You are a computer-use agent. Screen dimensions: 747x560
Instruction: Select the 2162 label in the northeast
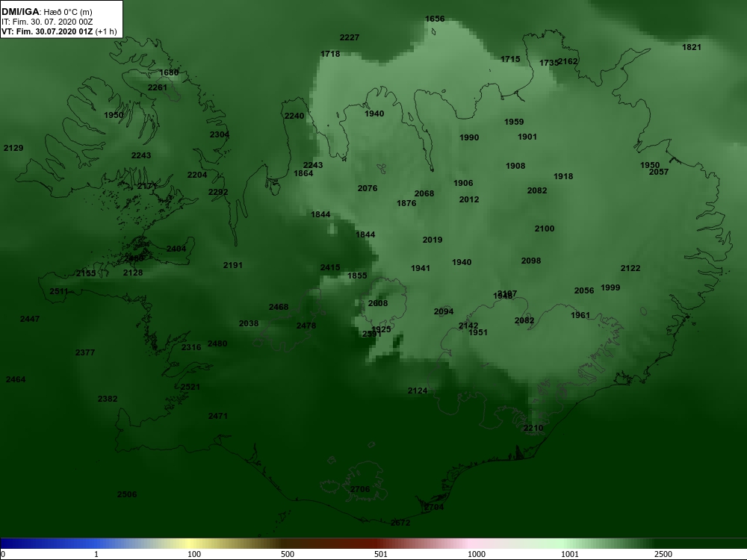(568, 61)
